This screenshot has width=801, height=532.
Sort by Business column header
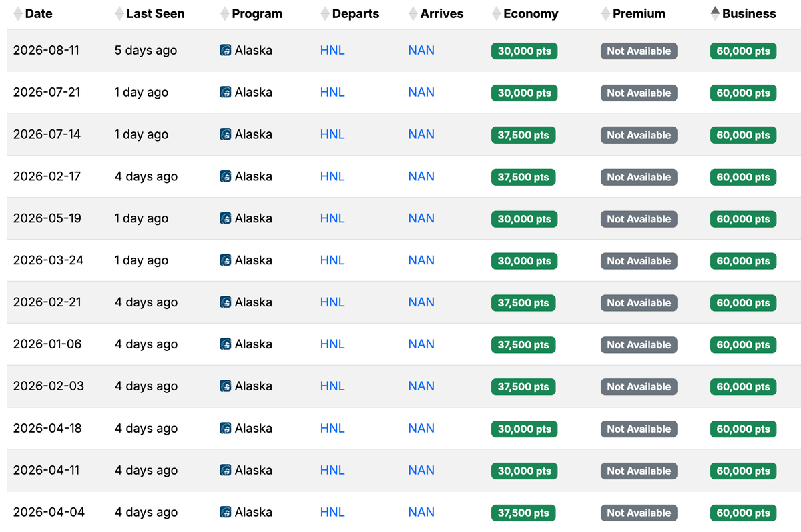[743, 13]
